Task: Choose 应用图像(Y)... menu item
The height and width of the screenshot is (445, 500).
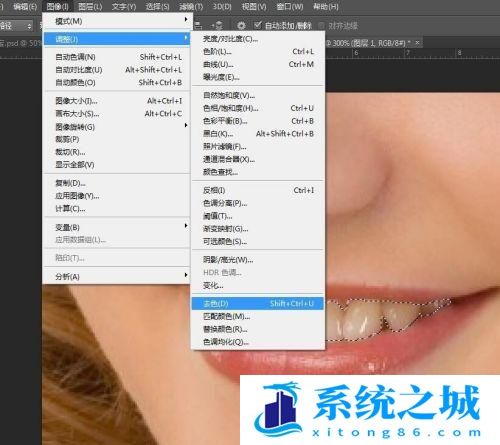Action: tap(116, 196)
